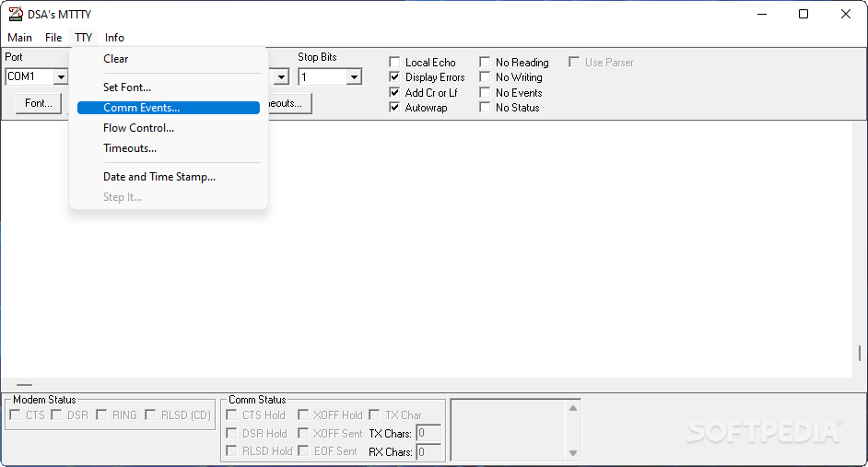
Task: Click the partially hidden Timeouts... button
Action: [x=289, y=103]
